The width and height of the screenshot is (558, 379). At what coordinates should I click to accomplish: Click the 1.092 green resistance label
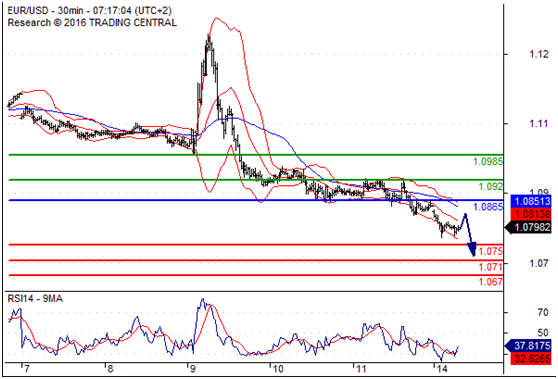tap(490, 186)
